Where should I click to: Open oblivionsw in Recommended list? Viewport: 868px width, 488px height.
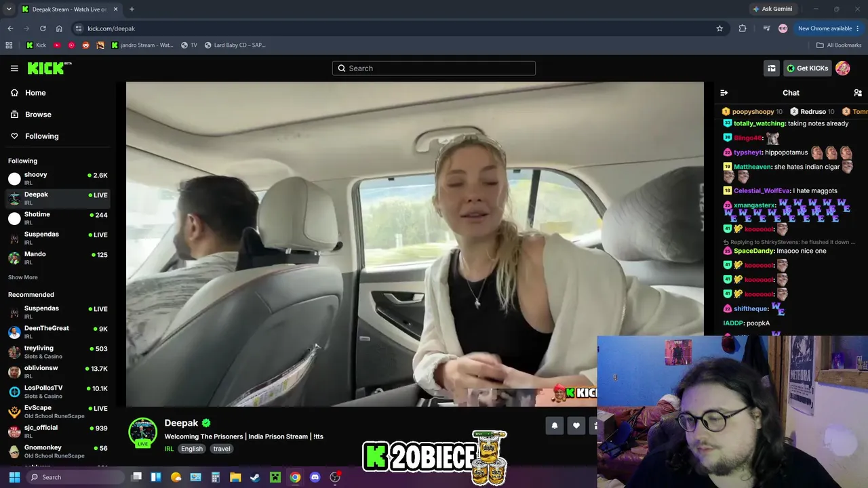[58, 371]
